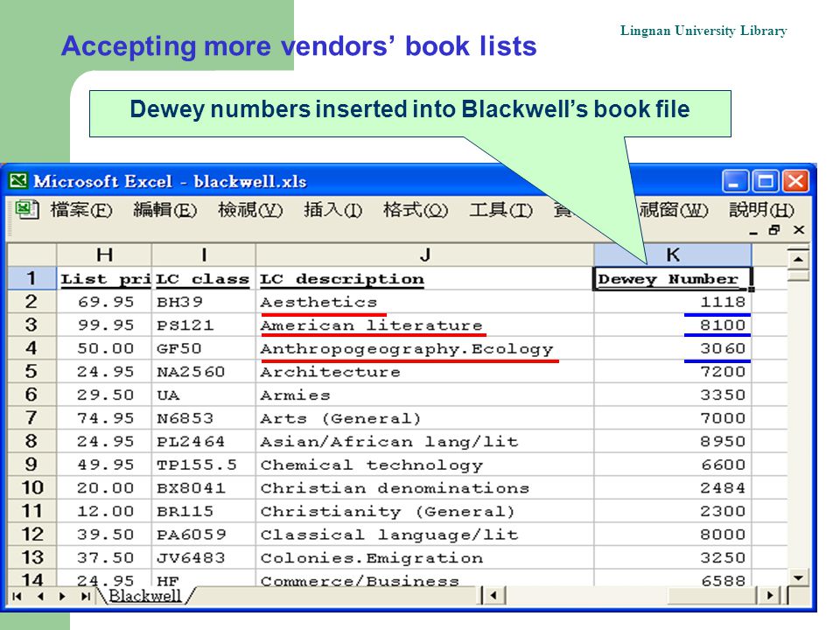The image size is (840, 630).
Task: Click list price cell 50.00
Action: pos(104,349)
